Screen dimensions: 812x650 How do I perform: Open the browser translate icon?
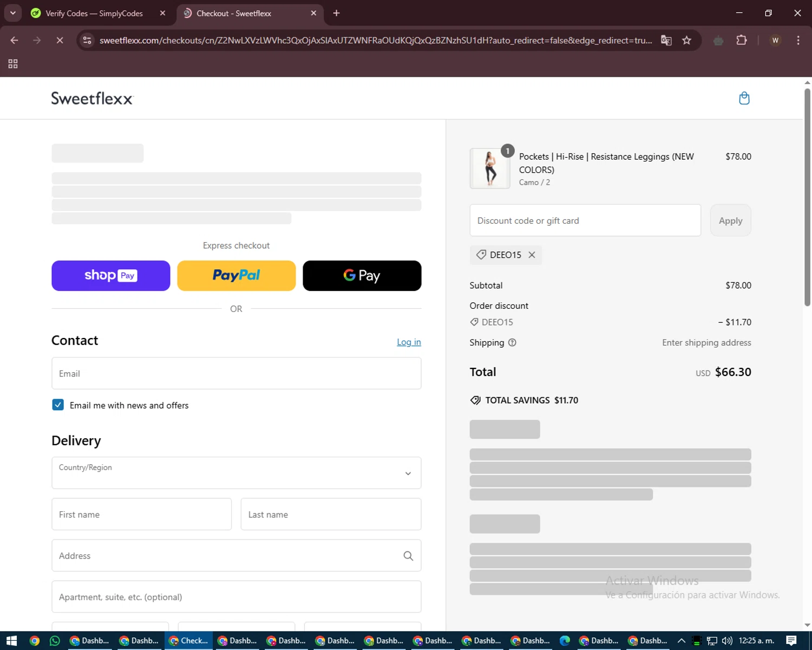tap(666, 41)
